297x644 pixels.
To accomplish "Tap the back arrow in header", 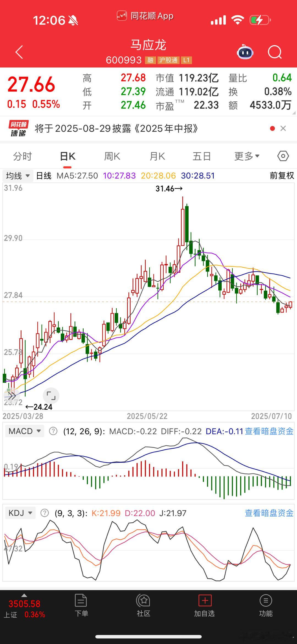I will point(19,52).
